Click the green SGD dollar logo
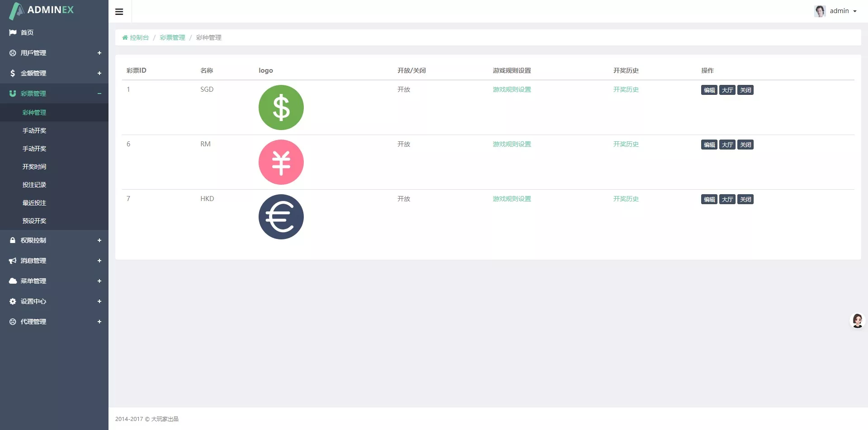This screenshot has height=430, width=868. [x=281, y=107]
